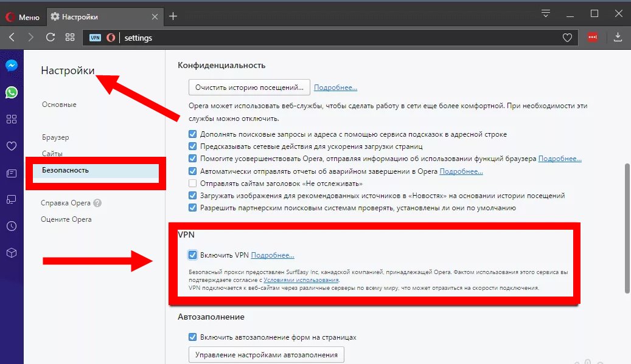
Task: Click help question mark icon beside Справка Opera
Action: (97, 203)
